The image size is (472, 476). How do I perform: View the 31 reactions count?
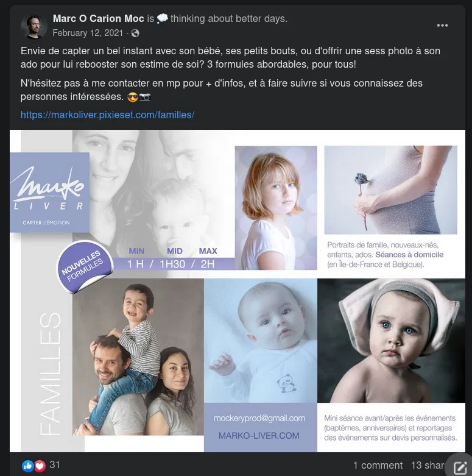click(x=55, y=465)
